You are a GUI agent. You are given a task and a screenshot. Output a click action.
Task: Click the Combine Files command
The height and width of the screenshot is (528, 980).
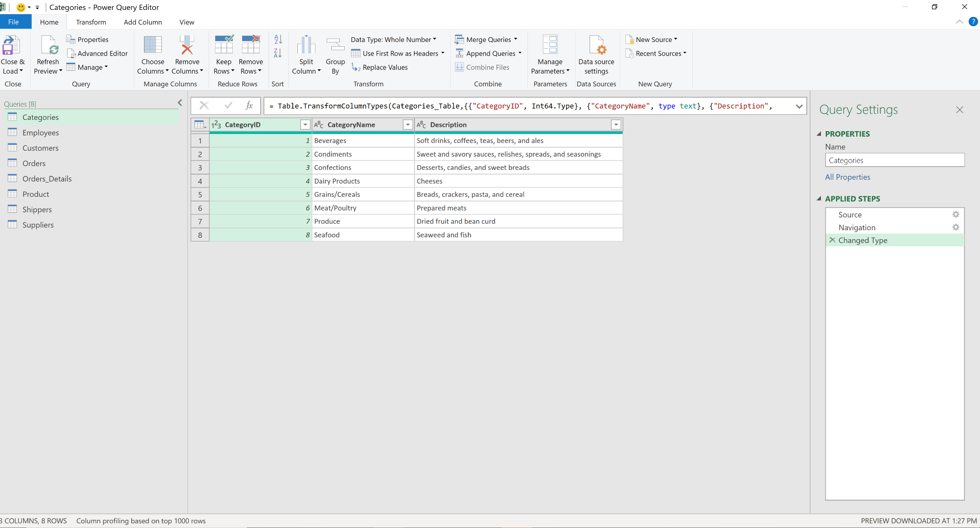(x=482, y=67)
